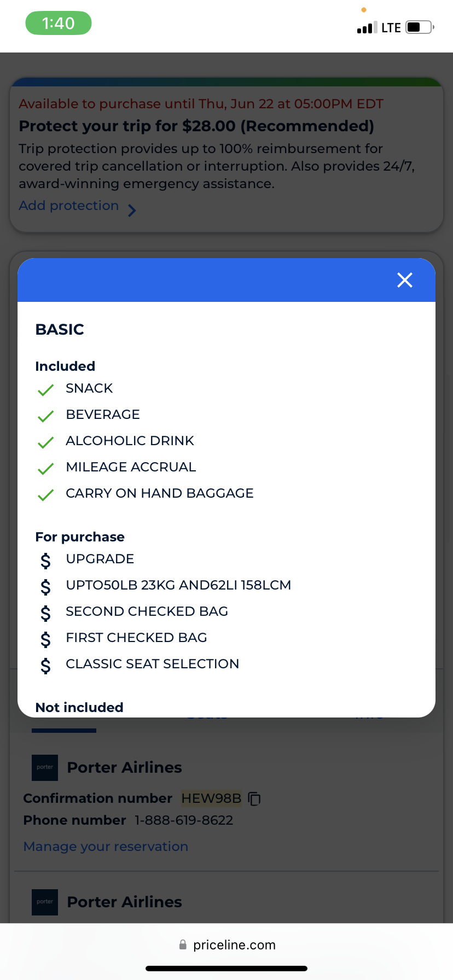This screenshot has width=453, height=980.
Task: Tap the CARRY ON HAND BAGGAGE item
Action: tap(159, 493)
